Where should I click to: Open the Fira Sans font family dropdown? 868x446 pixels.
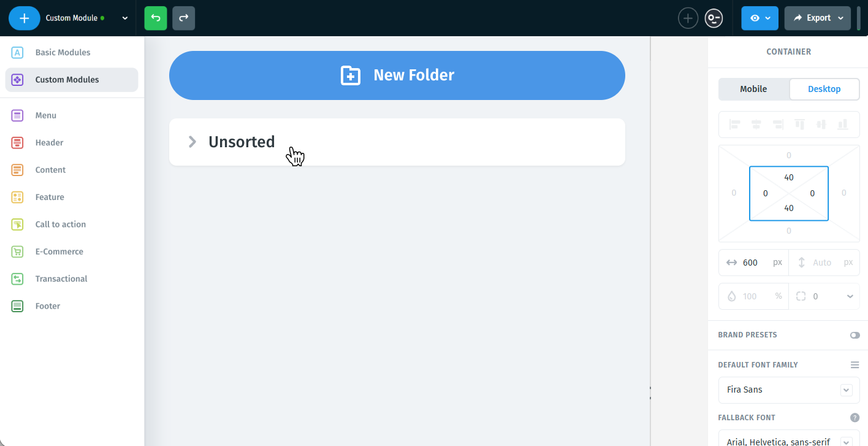point(789,390)
